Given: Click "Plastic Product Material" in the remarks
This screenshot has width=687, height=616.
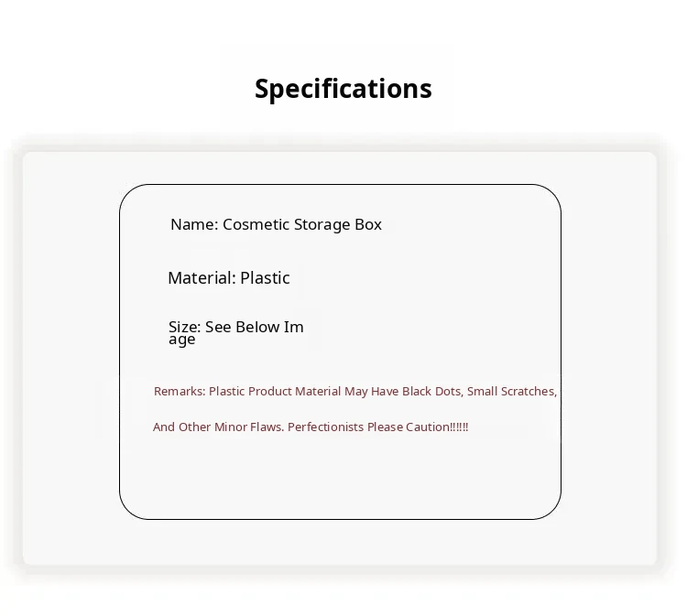Looking at the screenshot, I should tap(275, 392).
